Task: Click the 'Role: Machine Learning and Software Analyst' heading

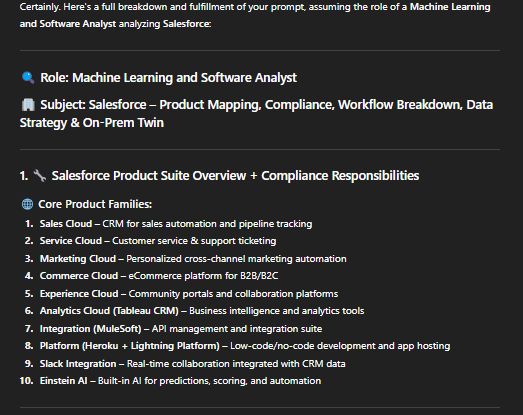Action: (168, 78)
